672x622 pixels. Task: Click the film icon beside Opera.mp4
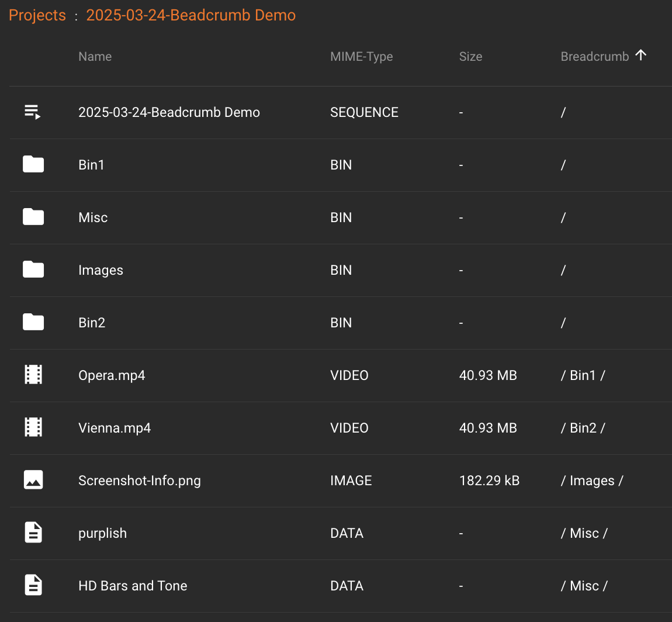coord(33,375)
